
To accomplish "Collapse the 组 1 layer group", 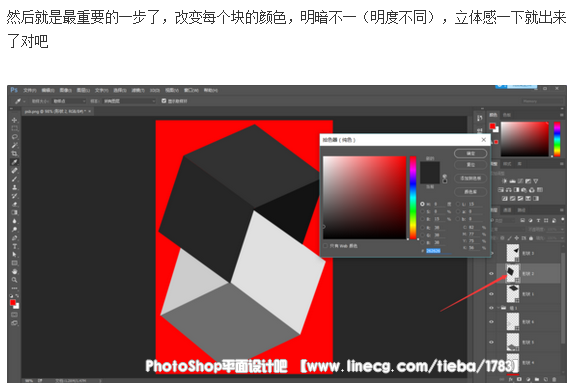I will [x=498, y=308].
